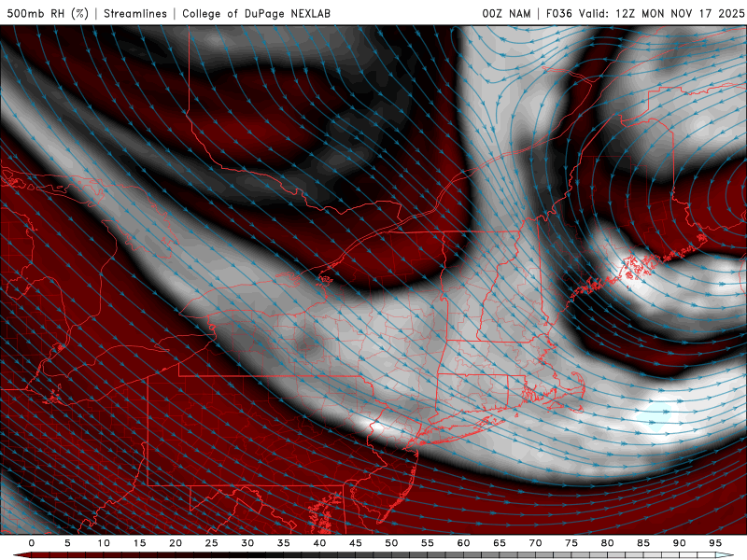The width and height of the screenshot is (747, 560).
Task: Select the "00Z NAM" model run label
Action: (506, 13)
